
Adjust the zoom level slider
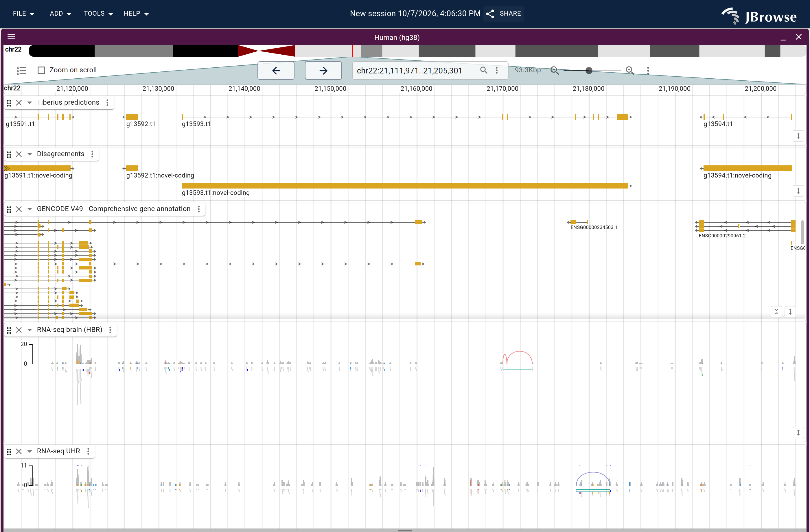click(x=592, y=71)
